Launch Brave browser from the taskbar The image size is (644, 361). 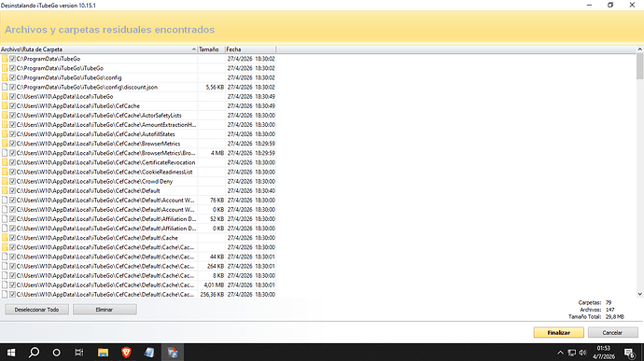[126, 353]
